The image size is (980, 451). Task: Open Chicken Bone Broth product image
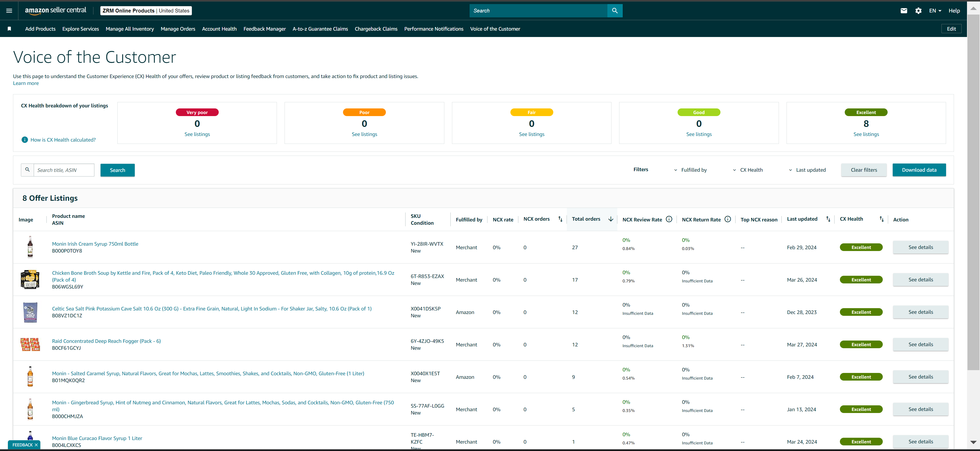(x=30, y=280)
